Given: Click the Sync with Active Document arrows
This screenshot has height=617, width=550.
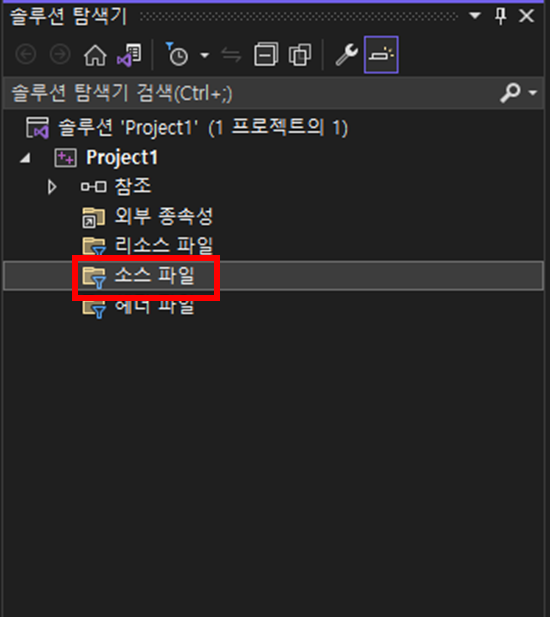Looking at the screenshot, I should coord(231,55).
